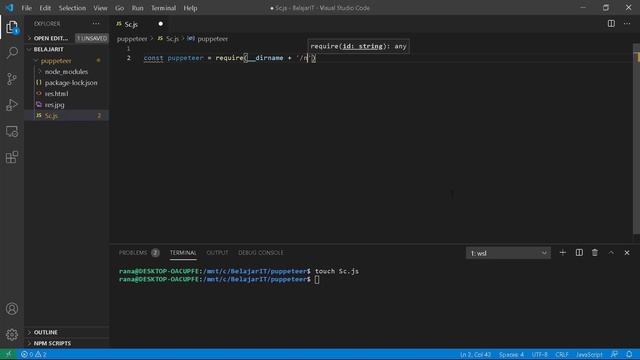Open the terminal selector dropdown 1: wsl
640x360 pixels.
[508, 253]
